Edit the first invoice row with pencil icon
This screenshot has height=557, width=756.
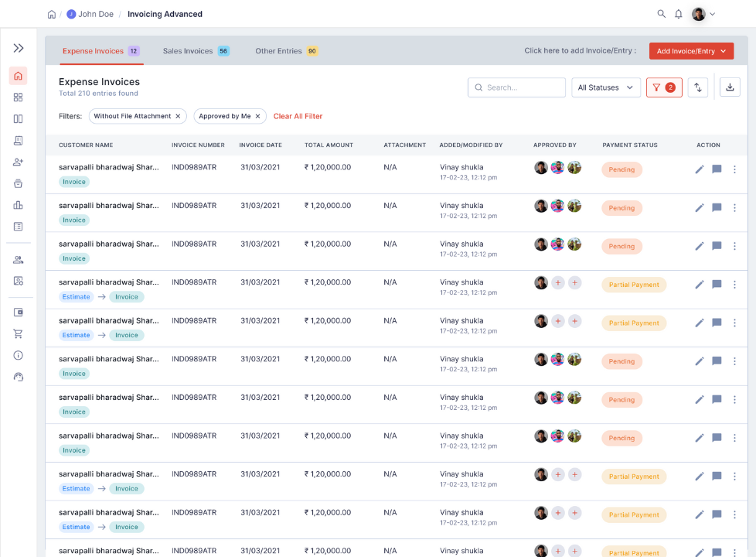[x=699, y=169]
